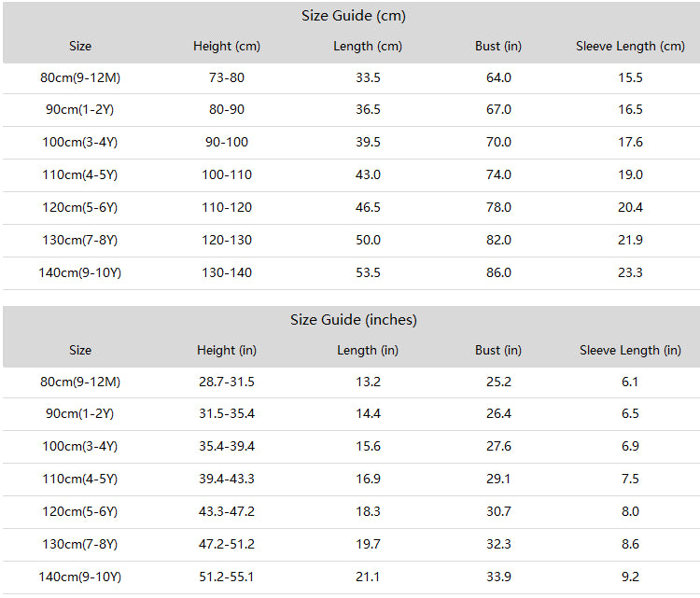Click the 140cm(9-10Y) size in inches table

80,577
